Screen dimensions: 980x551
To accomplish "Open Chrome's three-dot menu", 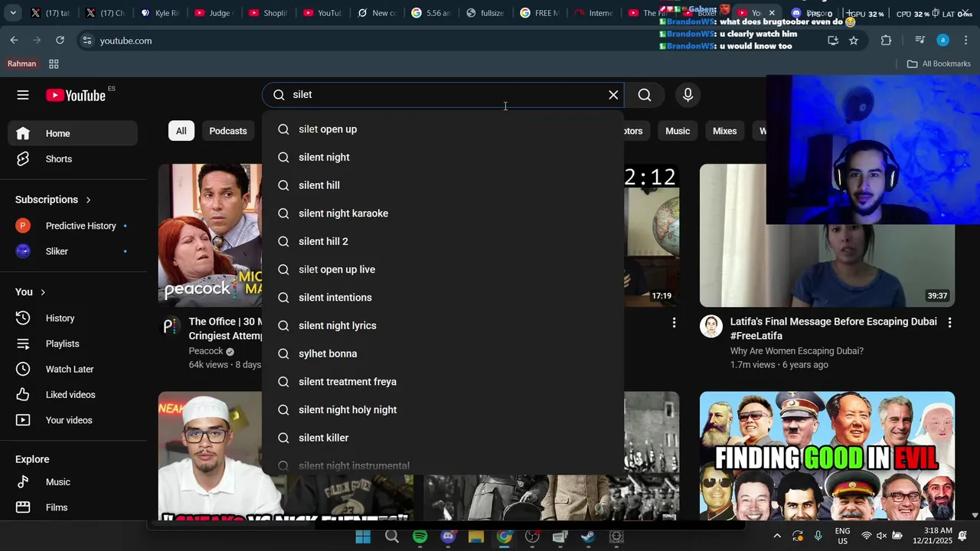I will pos(965,41).
